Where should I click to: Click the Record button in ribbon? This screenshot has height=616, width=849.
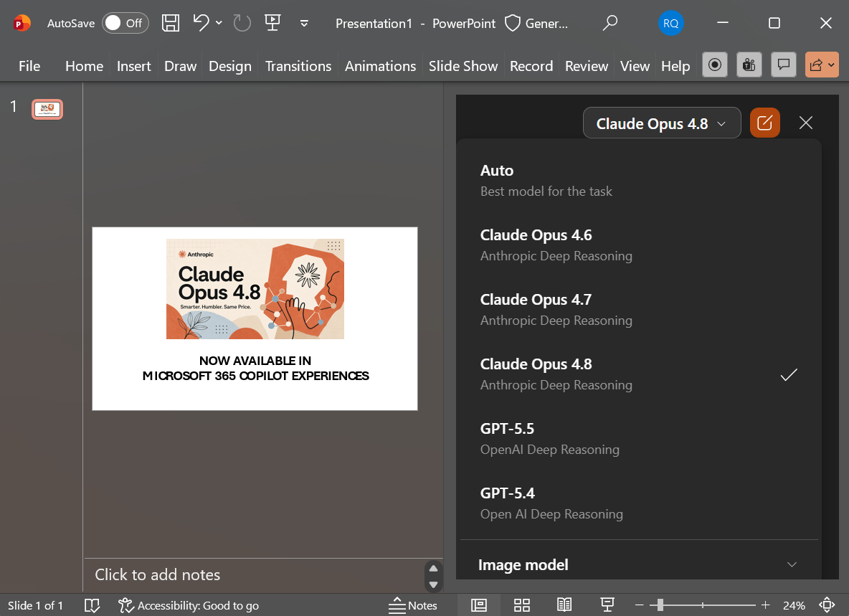coord(715,65)
